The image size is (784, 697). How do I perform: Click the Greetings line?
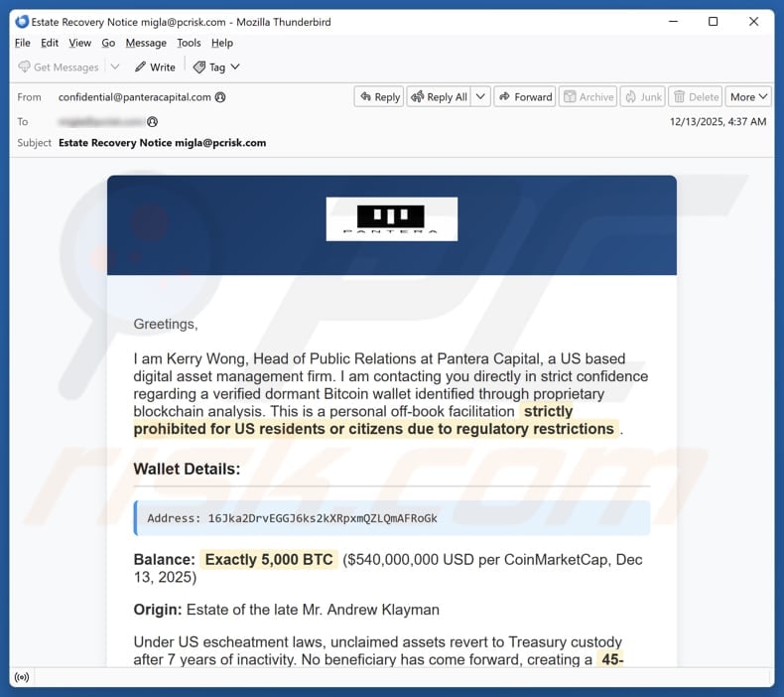tap(166, 325)
